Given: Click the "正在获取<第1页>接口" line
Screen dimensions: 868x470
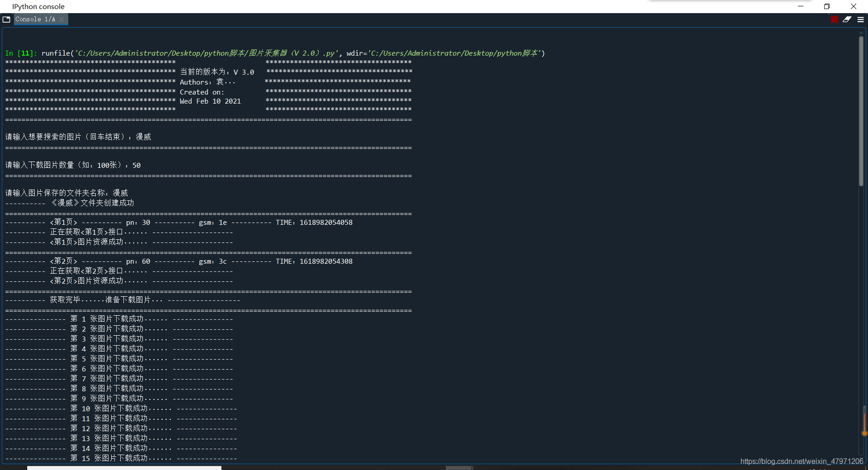Looking at the screenshot, I should (x=119, y=232).
